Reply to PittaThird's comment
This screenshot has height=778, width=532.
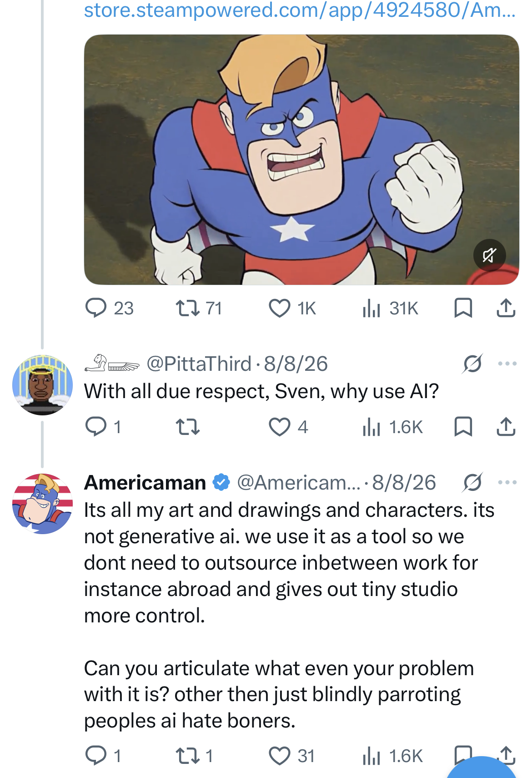pyautogui.click(x=103, y=427)
